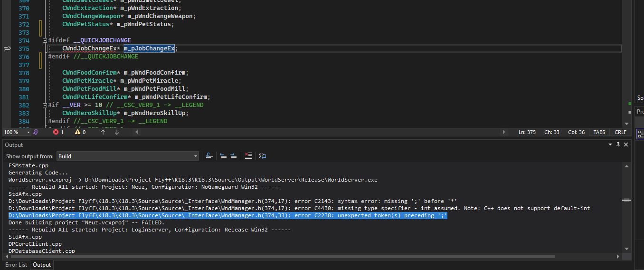The image size is (644, 270).
Task: Click the Output window down scroll arrow
Action: (627, 249)
